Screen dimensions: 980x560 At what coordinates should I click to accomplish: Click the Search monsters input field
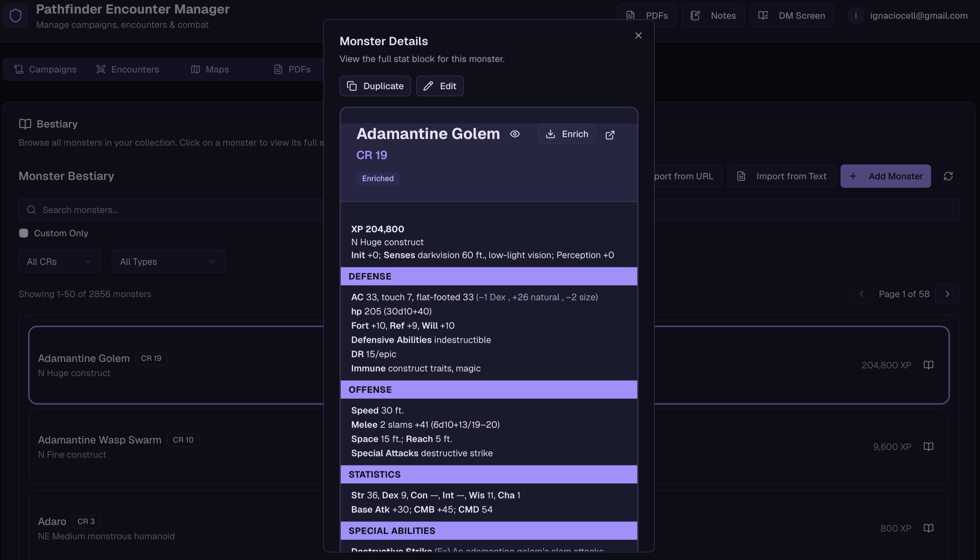[489, 210]
